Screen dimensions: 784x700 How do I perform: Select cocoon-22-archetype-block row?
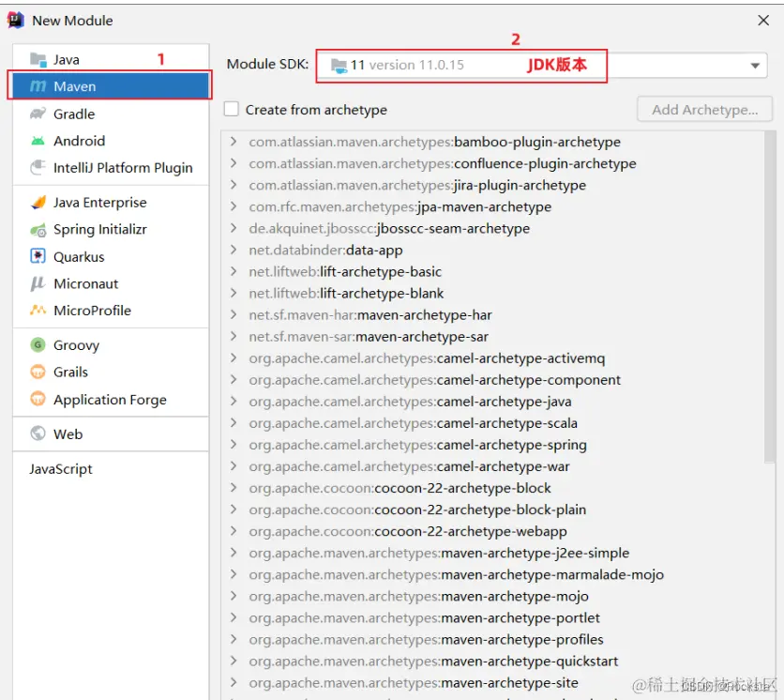pyautogui.click(x=492, y=488)
